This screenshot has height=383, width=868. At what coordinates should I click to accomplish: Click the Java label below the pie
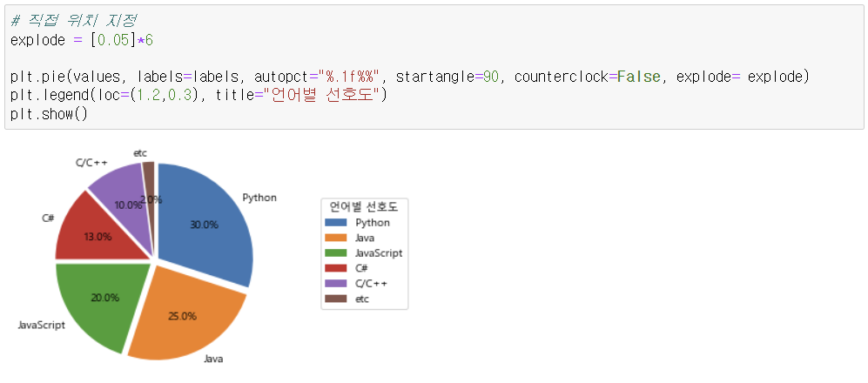tap(213, 359)
